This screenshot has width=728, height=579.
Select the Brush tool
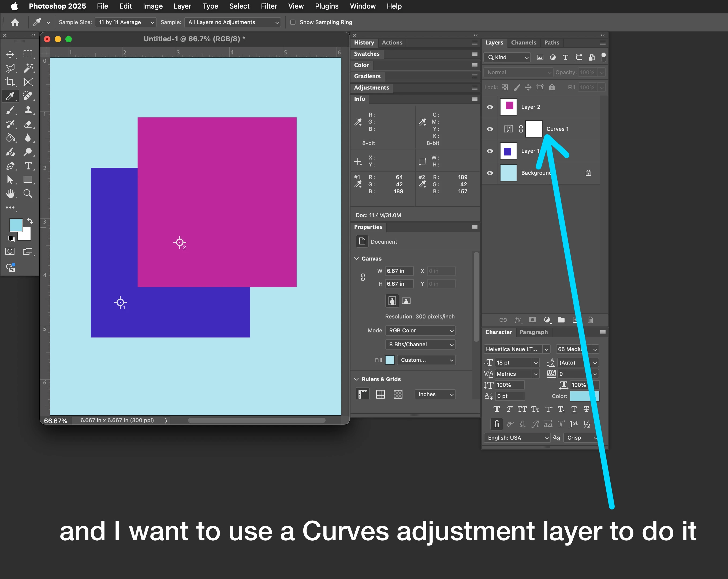[x=10, y=110]
